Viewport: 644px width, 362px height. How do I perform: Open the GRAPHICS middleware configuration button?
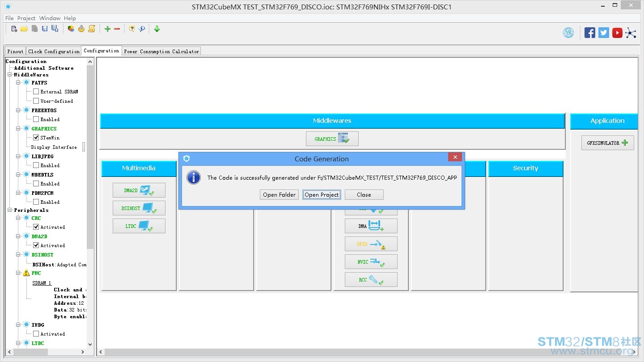[332, 139]
